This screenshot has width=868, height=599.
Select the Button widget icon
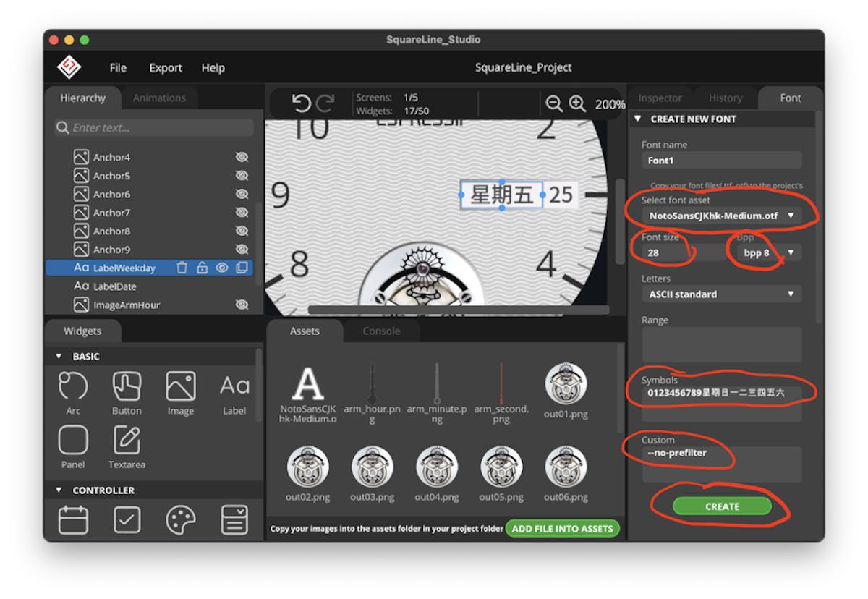point(127,386)
